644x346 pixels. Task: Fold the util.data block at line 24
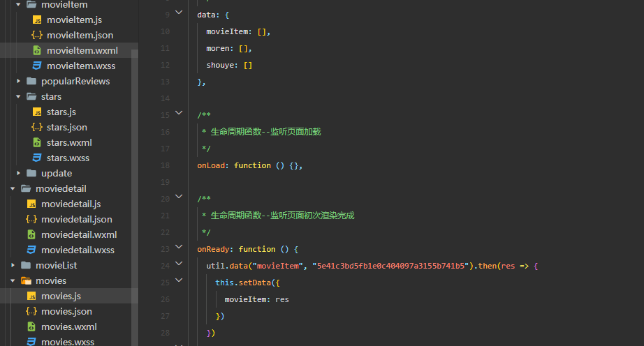coord(179,263)
